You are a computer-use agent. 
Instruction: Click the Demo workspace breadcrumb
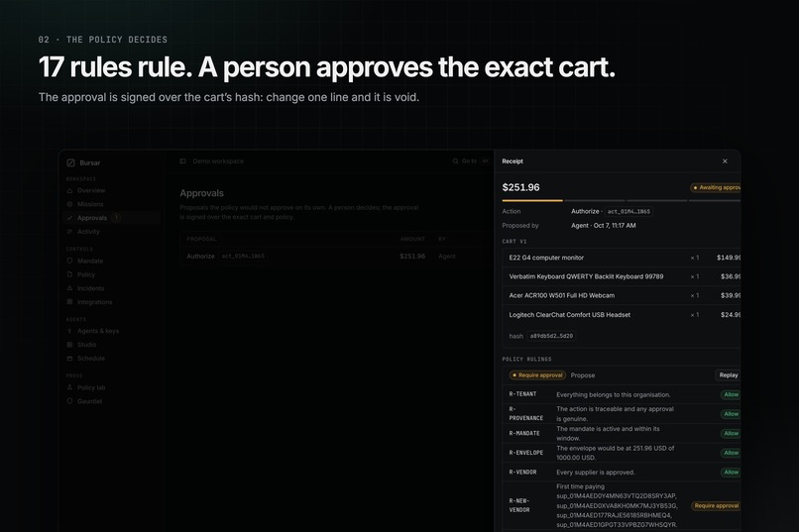(218, 161)
